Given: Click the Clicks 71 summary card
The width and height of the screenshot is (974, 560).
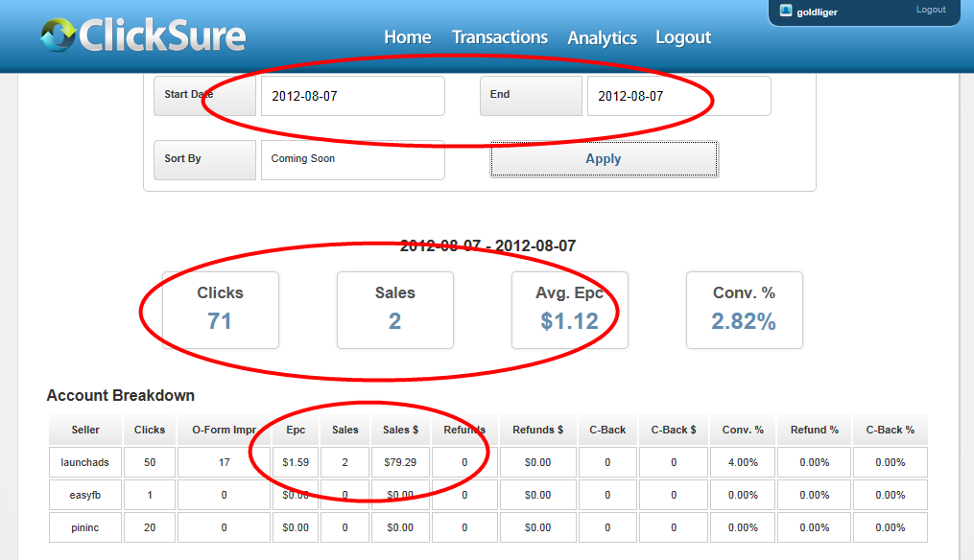Looking at the screenshot, I should (x=221, y=310).
